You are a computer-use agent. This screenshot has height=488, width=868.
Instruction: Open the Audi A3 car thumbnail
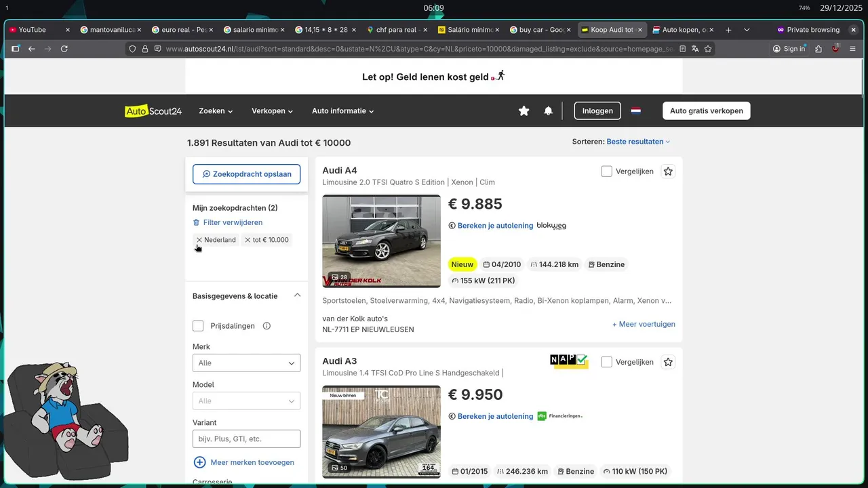click(381, 432)
